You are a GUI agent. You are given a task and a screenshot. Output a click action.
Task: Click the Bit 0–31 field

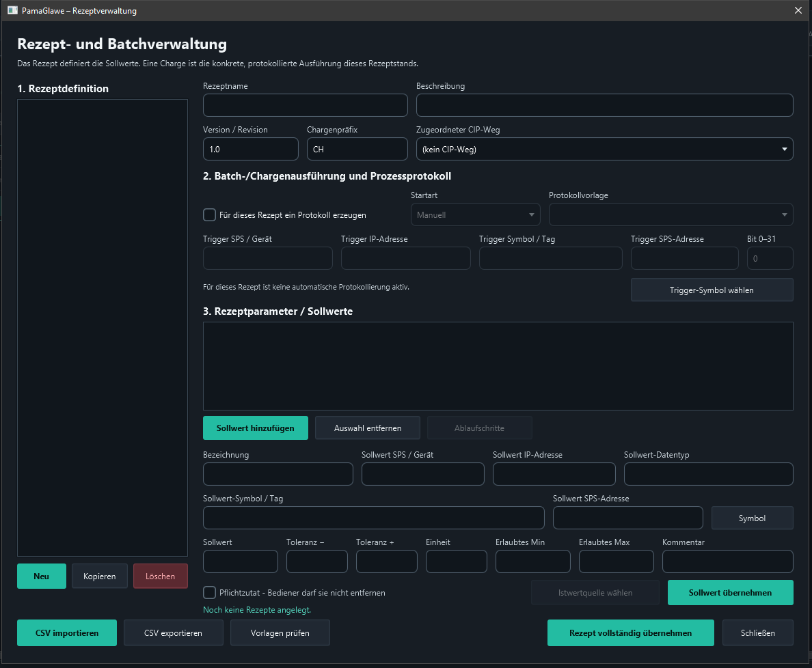point(770,258)
